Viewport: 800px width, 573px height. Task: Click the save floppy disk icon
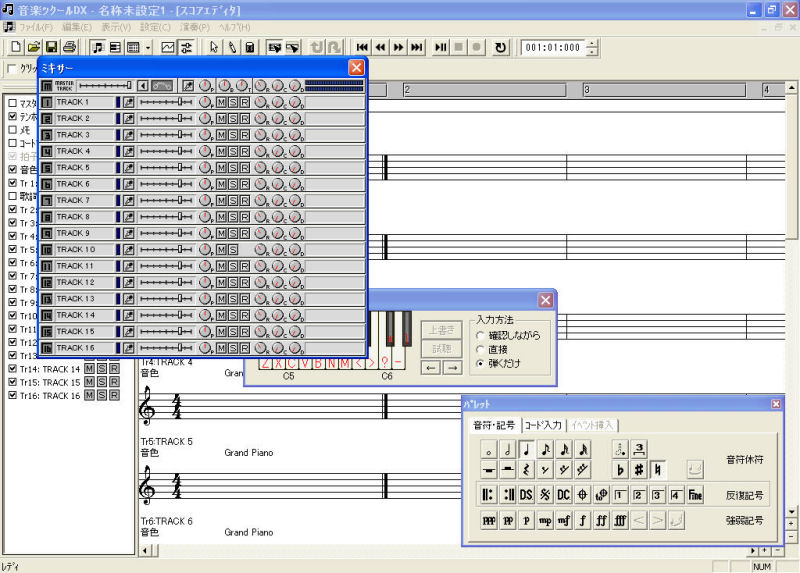(x=51, y=47)
